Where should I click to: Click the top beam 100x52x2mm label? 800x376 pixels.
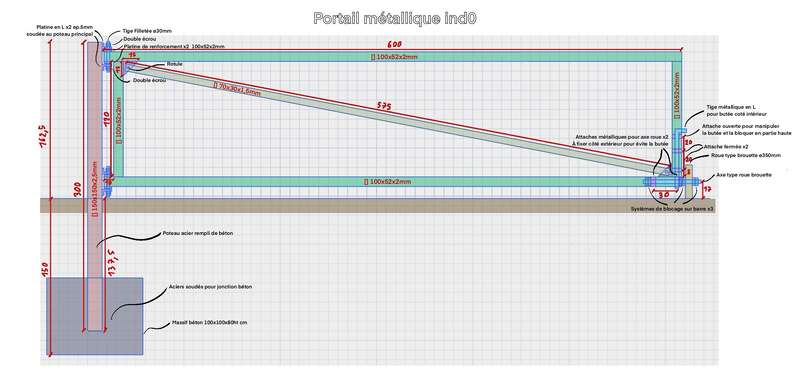point(393,57)
